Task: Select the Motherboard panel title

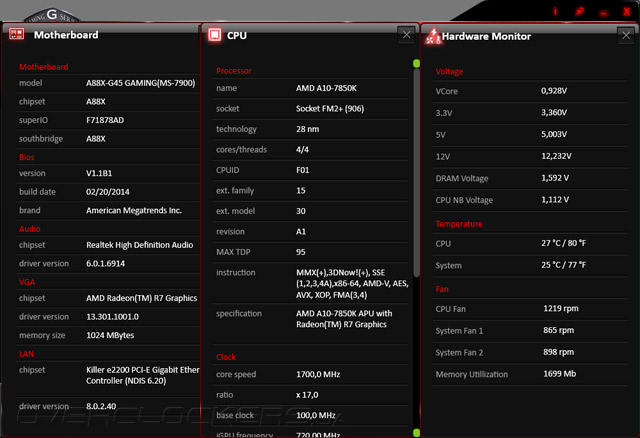Action: [66, 35]
